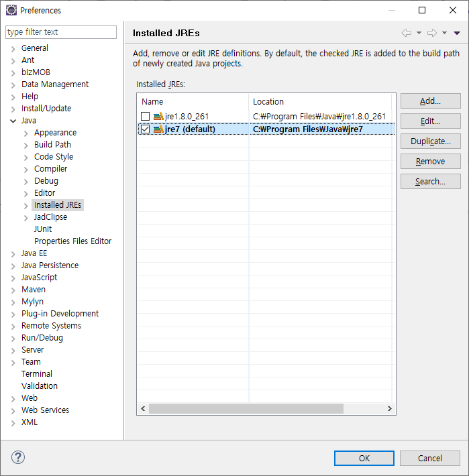Expand the Ant tree node
This screenshot has height=476, width=469.
(13, 61)
